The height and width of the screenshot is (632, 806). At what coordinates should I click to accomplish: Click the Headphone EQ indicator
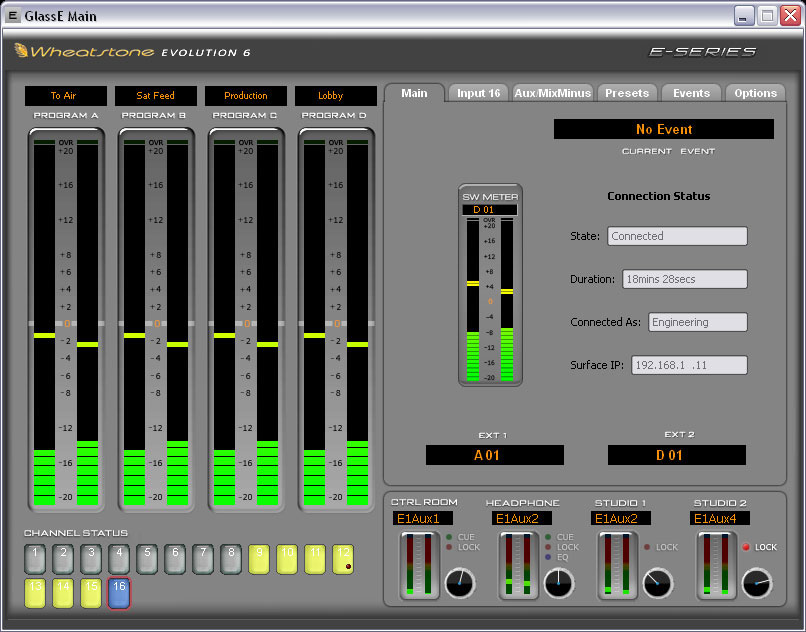point(548,557)
